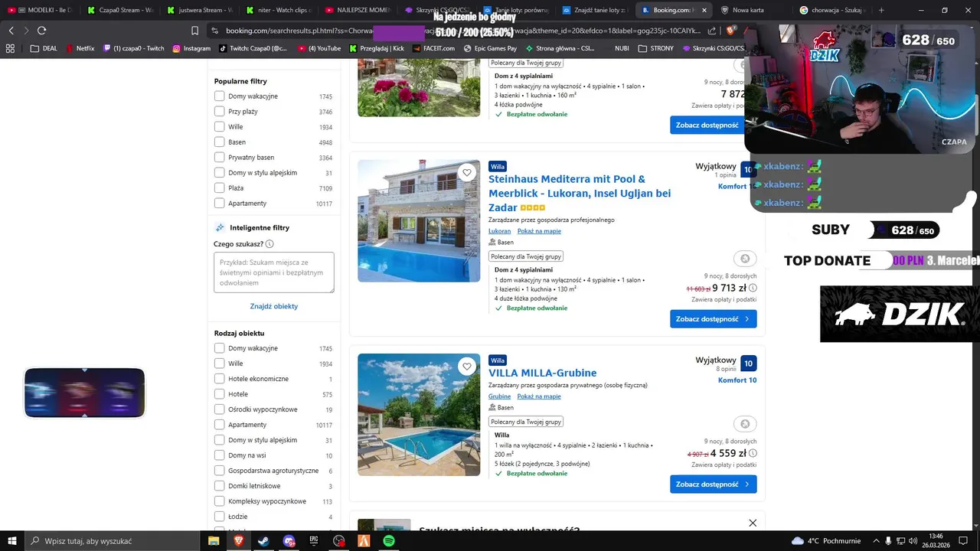Screen dimensions: 980x551
Task: Switch to Nowa karta tab
Action: coord(753,10)
